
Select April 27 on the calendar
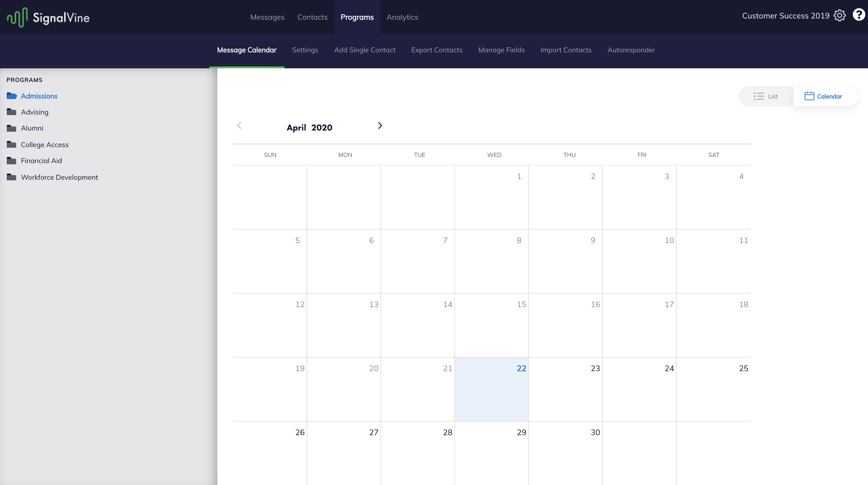[x=344, y=453]
